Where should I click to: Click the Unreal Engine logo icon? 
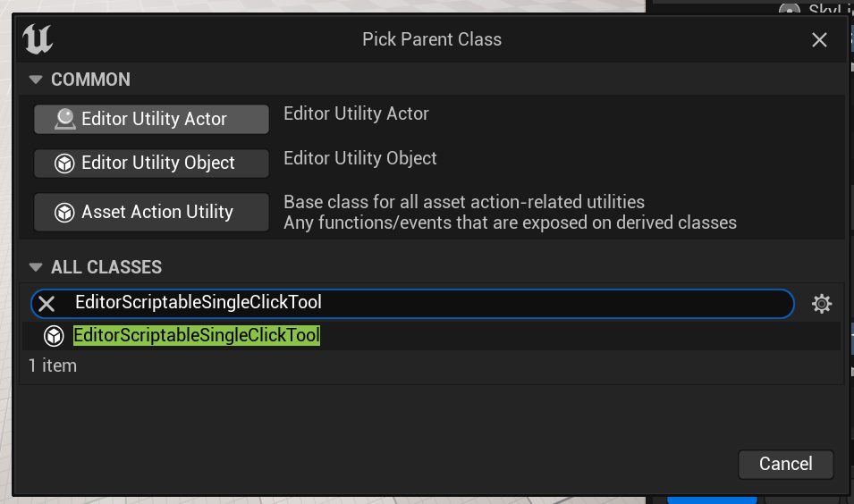click(x=38, y=39)
